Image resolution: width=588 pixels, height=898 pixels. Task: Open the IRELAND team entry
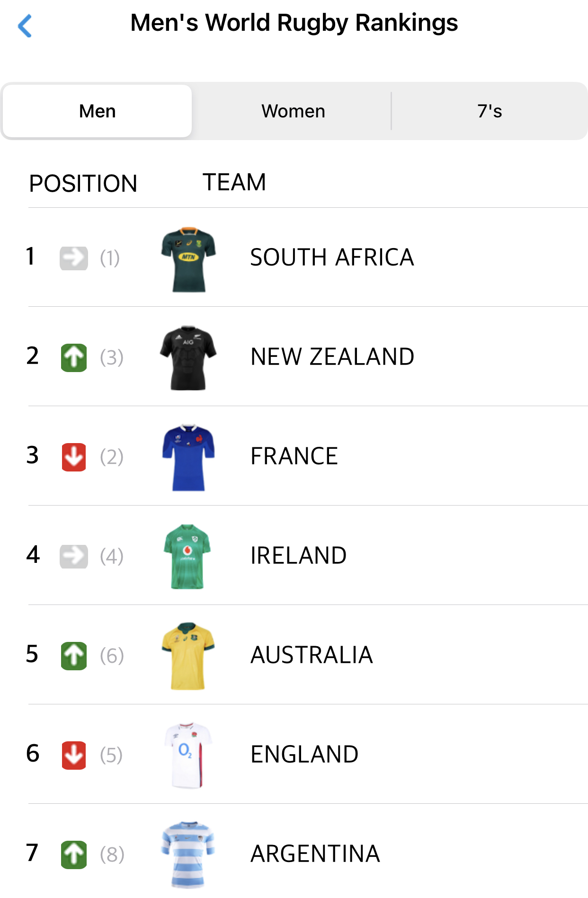(298, 556)
